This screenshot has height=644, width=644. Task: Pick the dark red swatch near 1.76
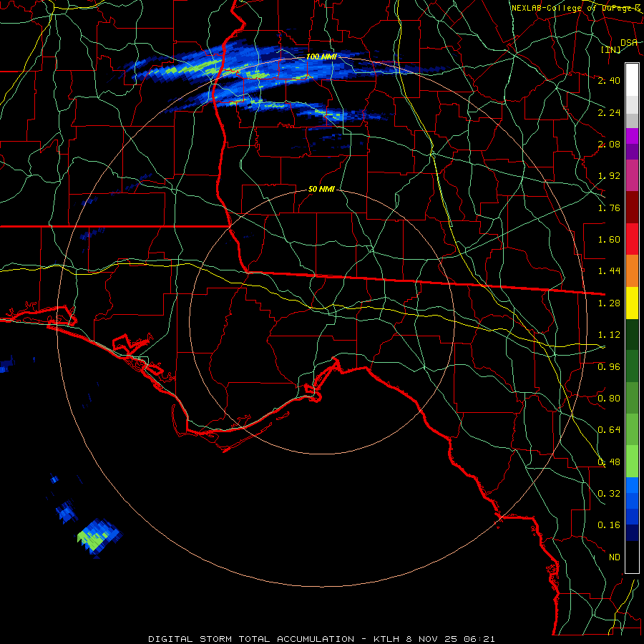pyautogui.click(x=632, y=208)
